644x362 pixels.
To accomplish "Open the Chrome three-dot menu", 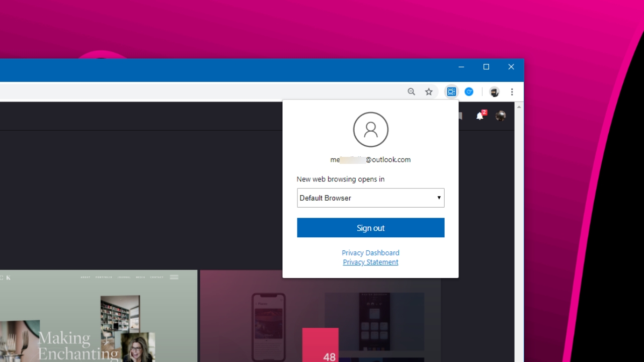I will point(512,92).
